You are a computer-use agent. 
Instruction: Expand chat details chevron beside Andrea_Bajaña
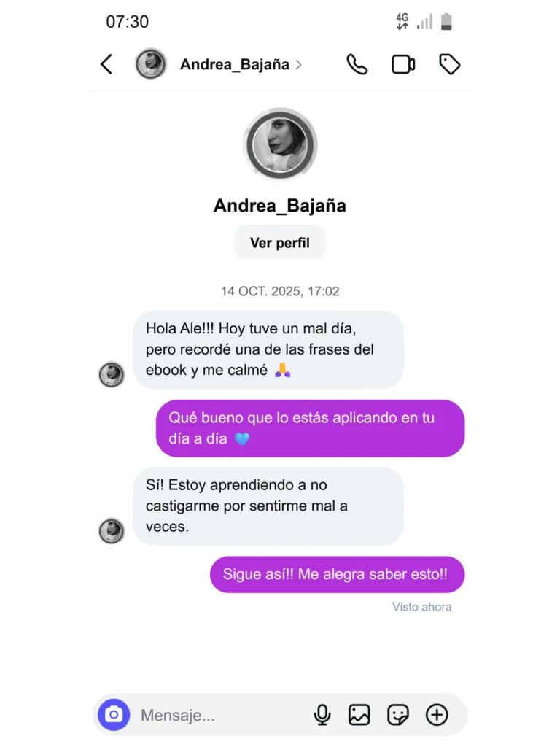tap(298, 65)
